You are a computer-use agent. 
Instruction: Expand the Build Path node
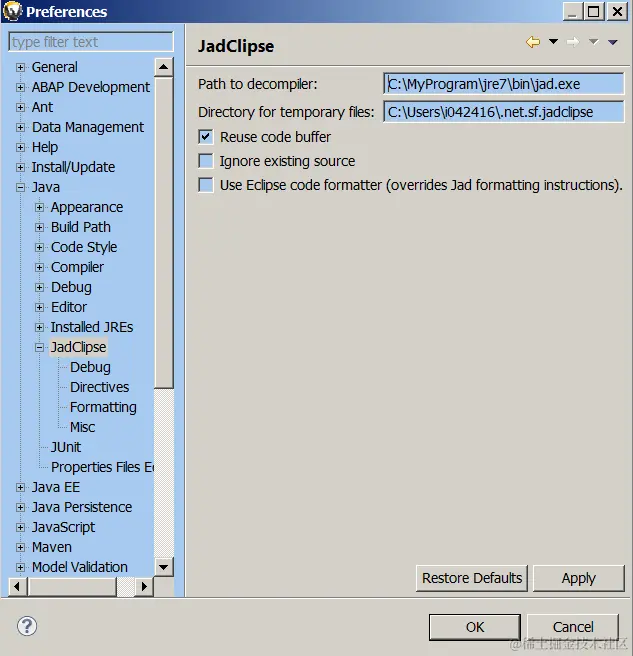pyautogui.click(x=39, y=227)
